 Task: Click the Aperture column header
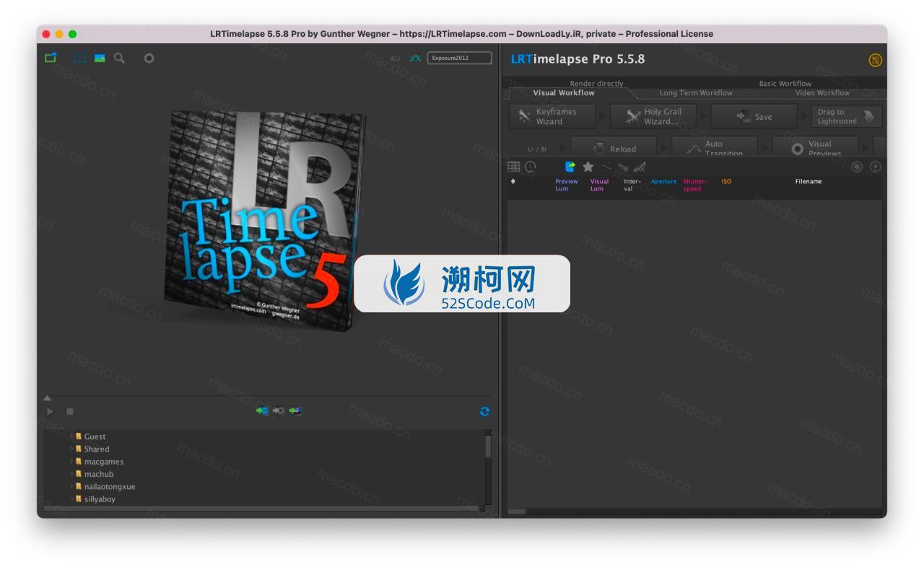click(x=664, y=182)
